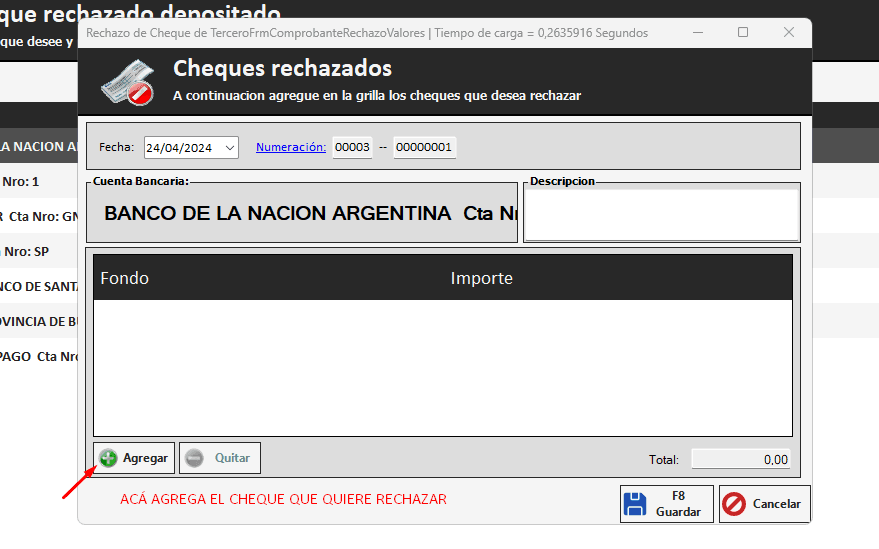This screenshot has height=549, width=879.
Task: Click the floppy disk F8 Guardar icon
Action: (x=634, y=504)
